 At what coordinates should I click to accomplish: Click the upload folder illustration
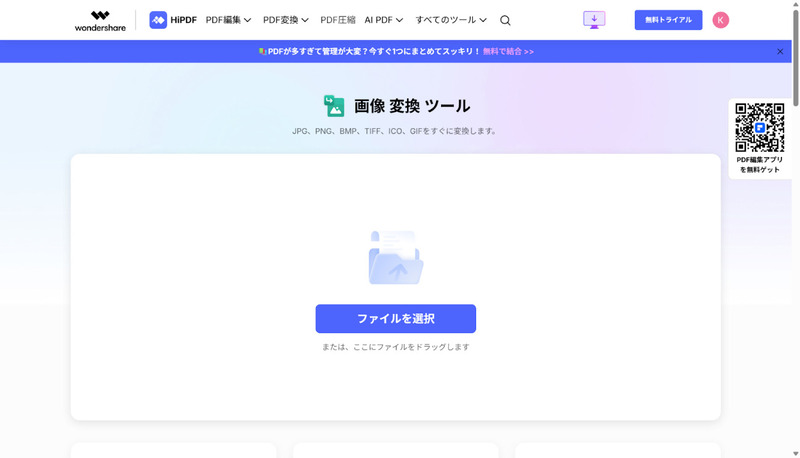396,258
